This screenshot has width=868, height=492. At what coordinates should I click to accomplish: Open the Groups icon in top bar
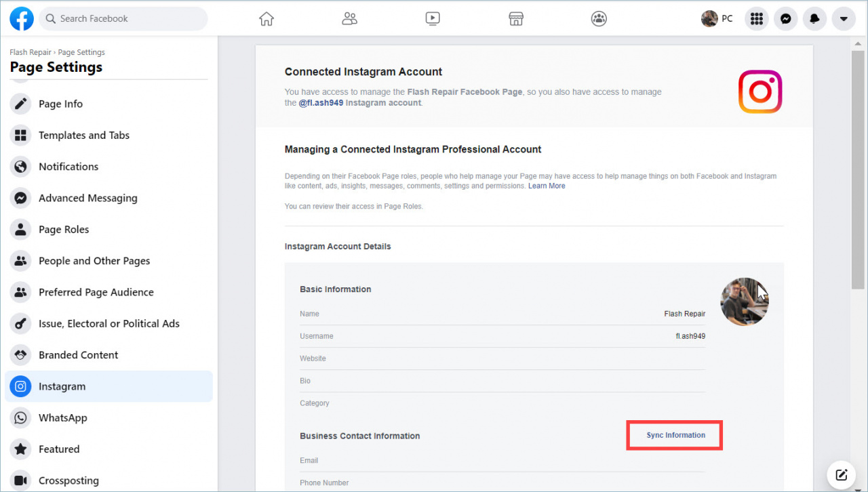click(x=599, y=19)
